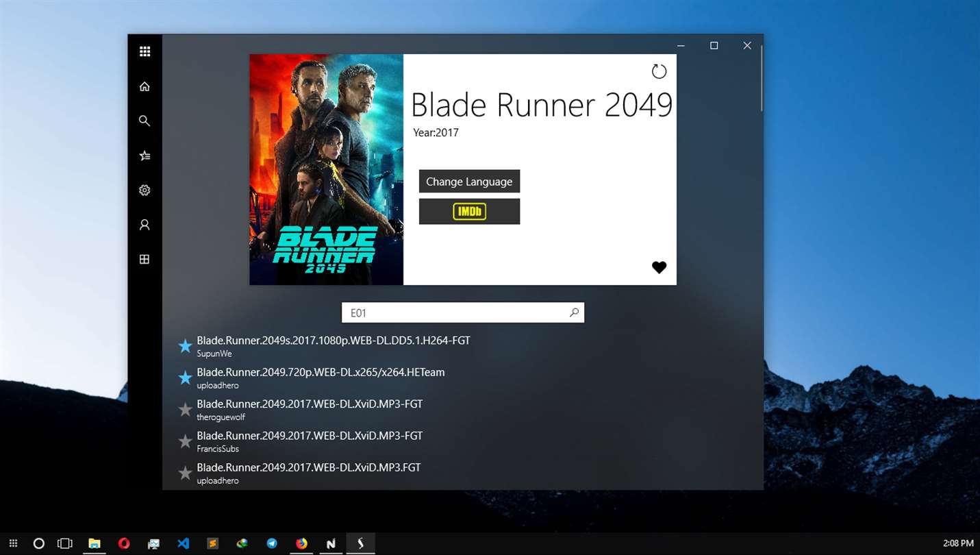Open Cortana circle on the taskbar

39,543
